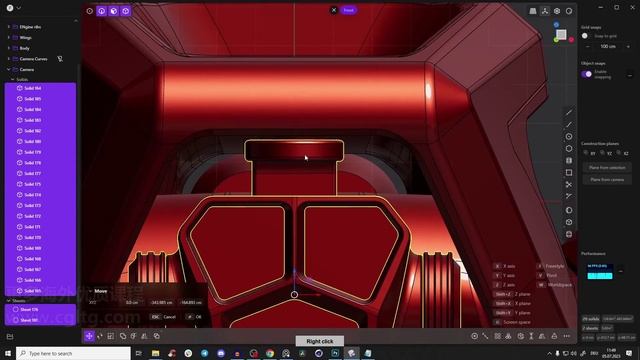The image size is (640, 360).
Task: Click the red axis dot on viewcube
Action: point(571,40)
